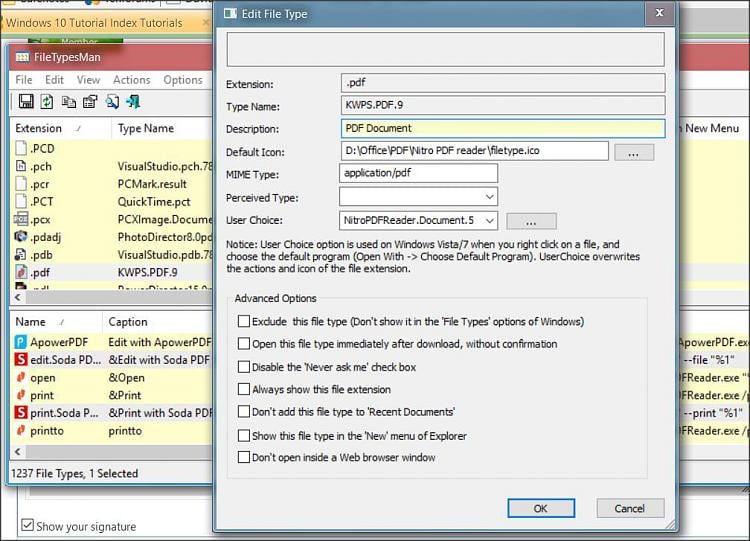Enable open immediately after download checkbox
Screen dimensions: 750x541
tap(243, 343)
